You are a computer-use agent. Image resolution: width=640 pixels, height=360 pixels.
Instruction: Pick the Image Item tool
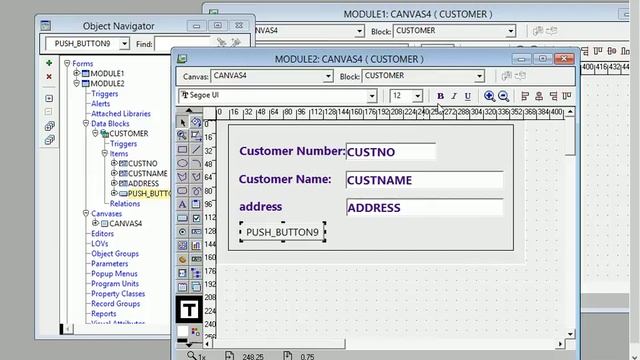[x=182, y=245]
